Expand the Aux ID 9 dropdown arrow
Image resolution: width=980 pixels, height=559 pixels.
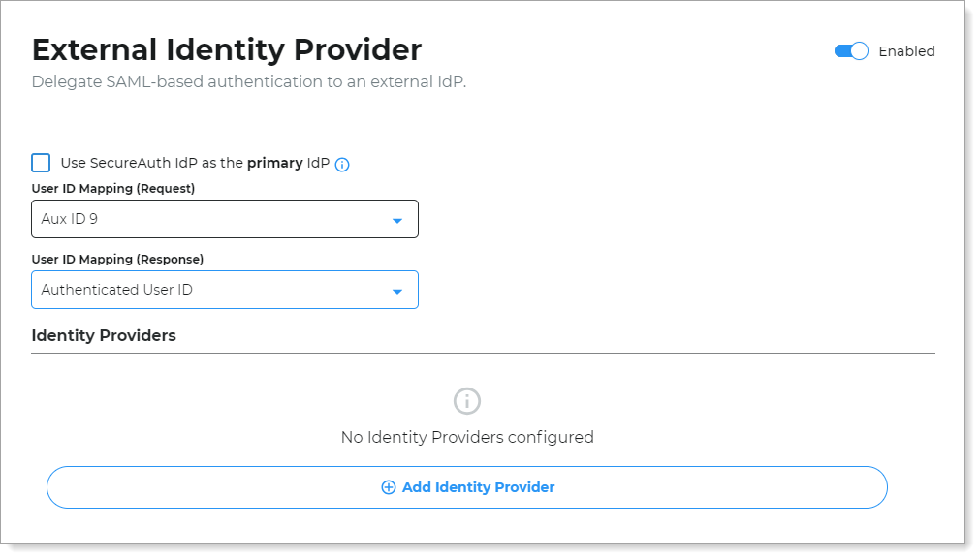pos(396,220)
